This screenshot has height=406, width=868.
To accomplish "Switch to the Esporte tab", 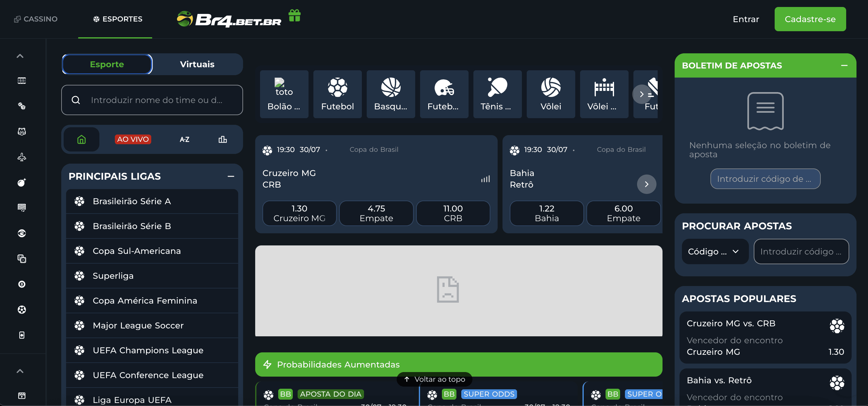I will tap(107, 64).
